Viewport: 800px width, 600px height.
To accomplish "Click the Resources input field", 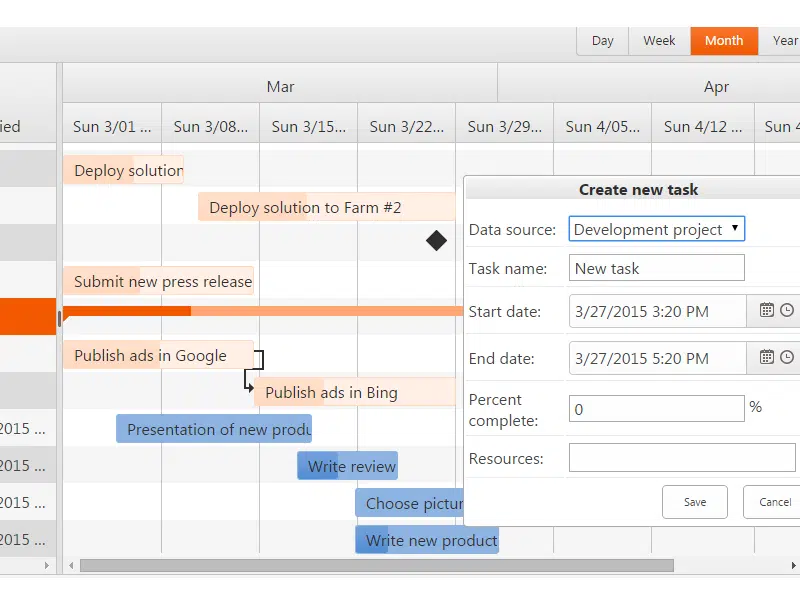I will coord(682,457).
